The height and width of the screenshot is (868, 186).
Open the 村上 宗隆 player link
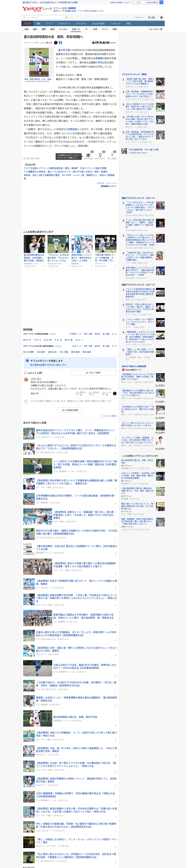64,352
